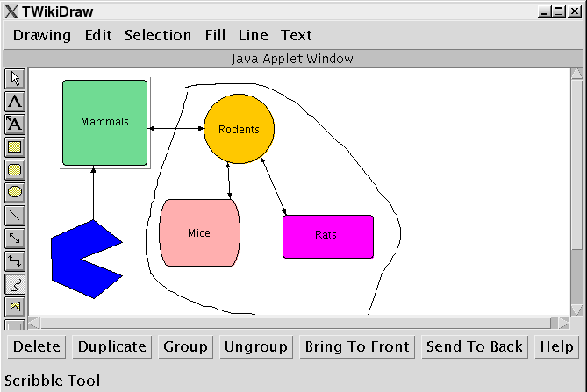Expand the Text menu
The height and width of the screenshot is (392, 587).
click(297, 35)
